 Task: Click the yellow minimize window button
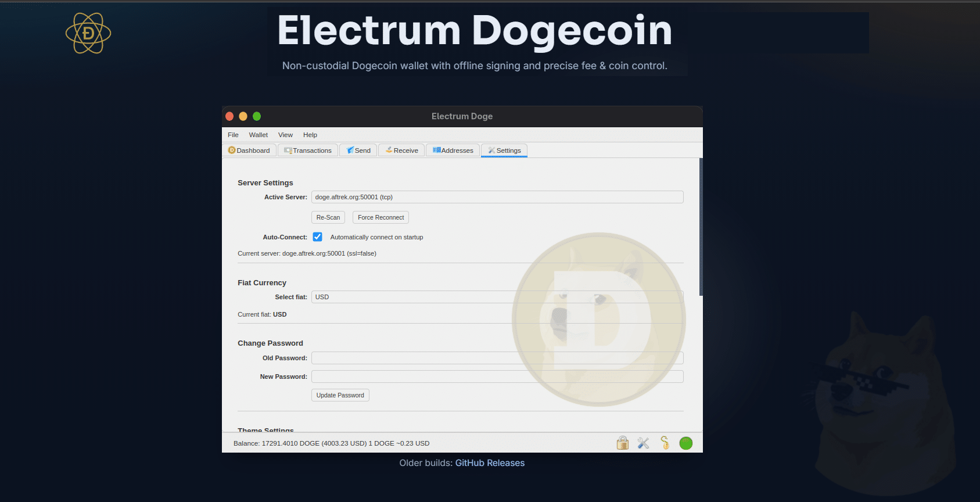[243, 116]
